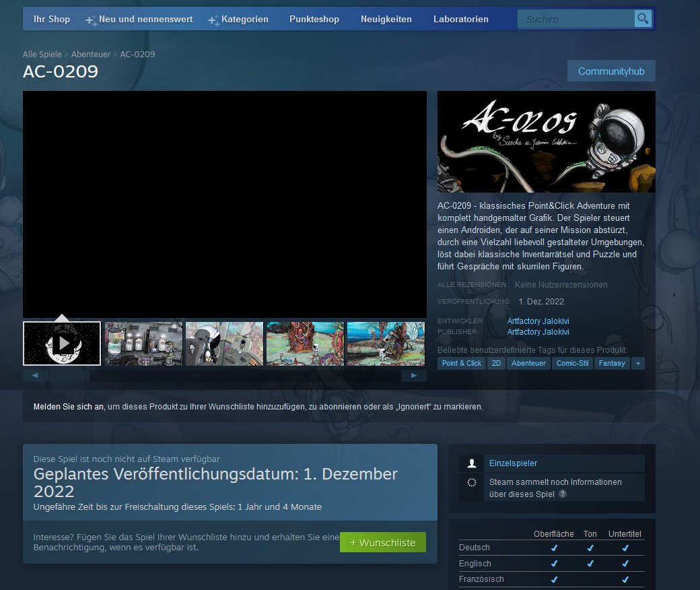This screenshot has height=590, width=700.
Task: Click developer Artfactory Jalokivi link
Action: [x=538, y=321]
